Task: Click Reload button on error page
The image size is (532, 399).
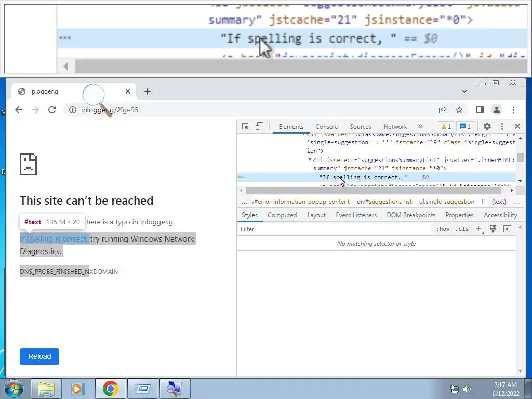Action: click(x=39, y=356)
